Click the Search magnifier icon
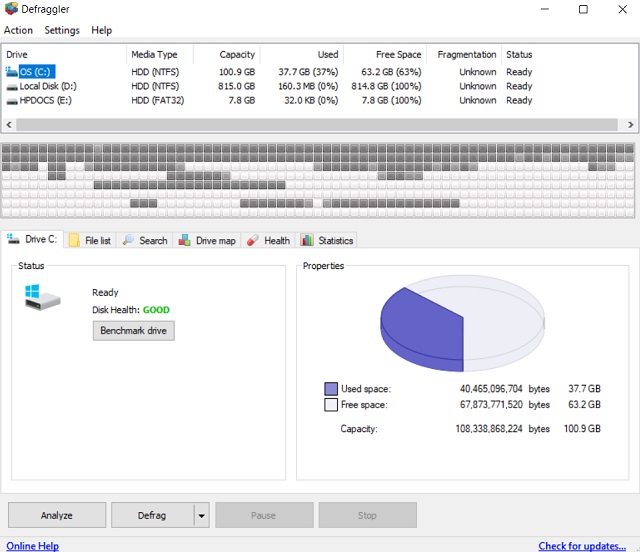Image resolution: width=640 pixels, height=552 pixels. (x=128, y=240)
